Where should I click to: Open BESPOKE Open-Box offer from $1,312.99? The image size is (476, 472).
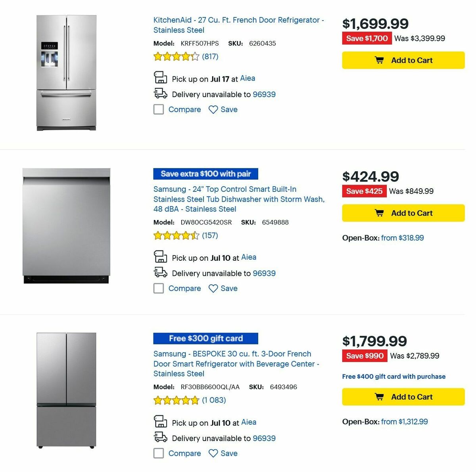(404, 422)
